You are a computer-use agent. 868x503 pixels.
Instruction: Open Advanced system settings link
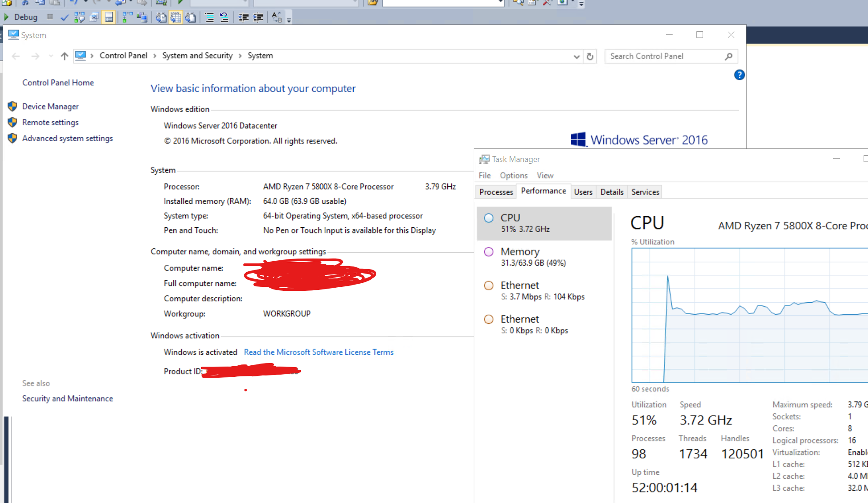tap(67, 138)
